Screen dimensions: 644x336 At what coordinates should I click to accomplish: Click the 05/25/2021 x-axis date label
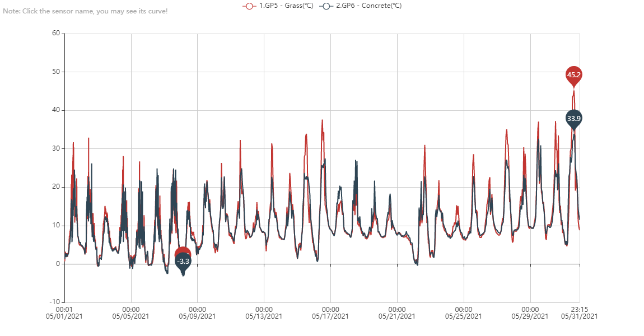[x=463, y=316]
